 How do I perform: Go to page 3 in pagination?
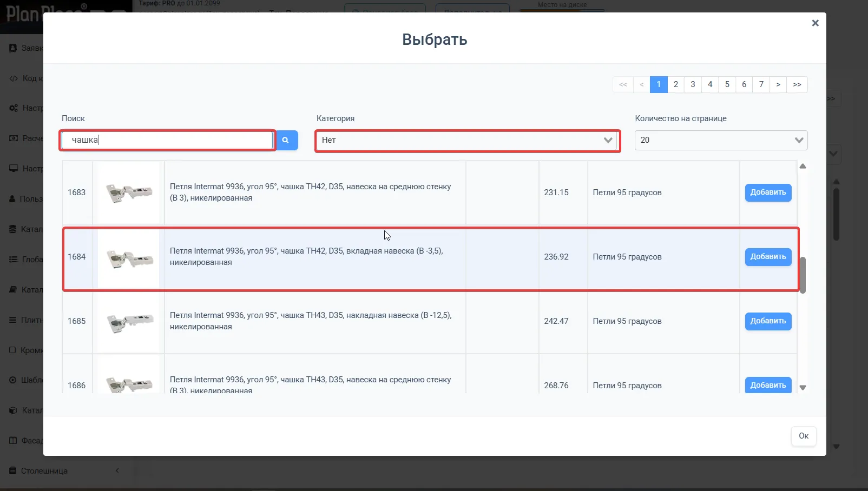pos(693,84)
